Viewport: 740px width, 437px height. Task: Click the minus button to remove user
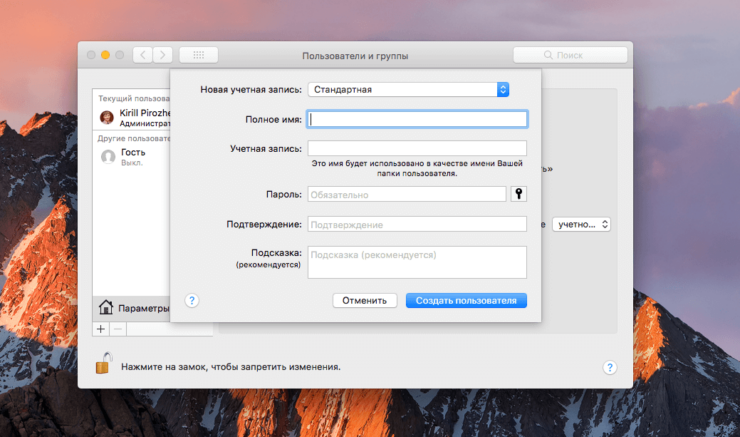[x=117, y=328]
